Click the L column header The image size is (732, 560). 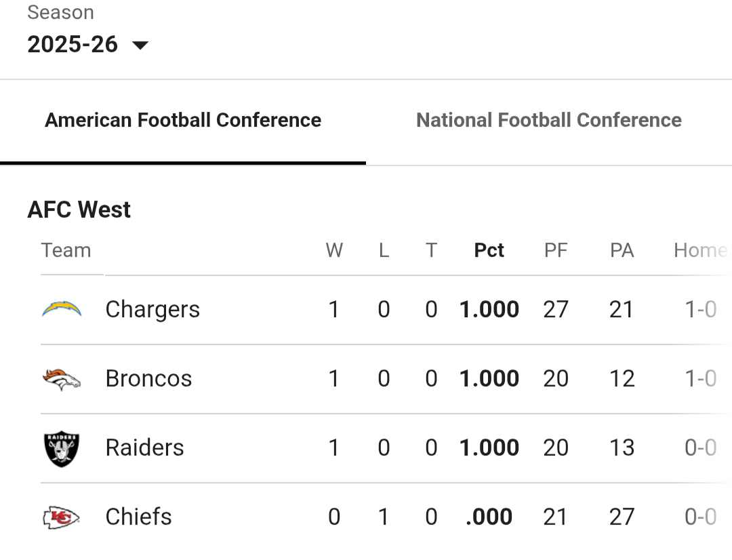pos(384,251)
